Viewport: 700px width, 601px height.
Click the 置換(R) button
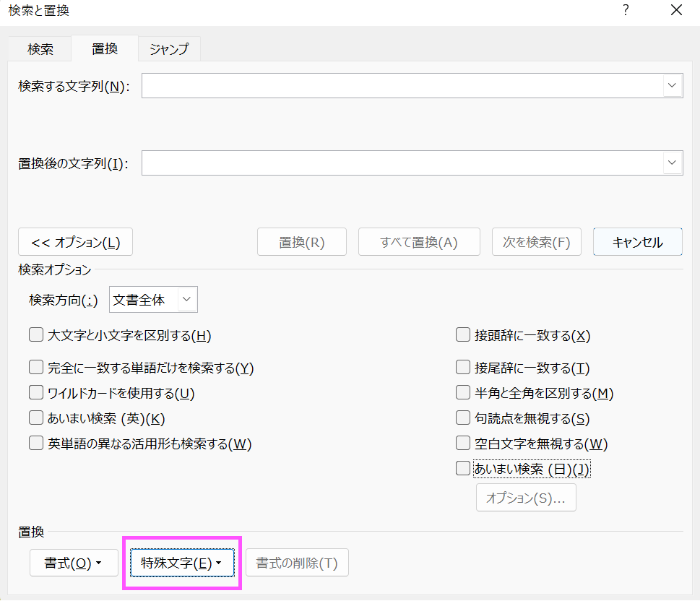click(302, 242)
